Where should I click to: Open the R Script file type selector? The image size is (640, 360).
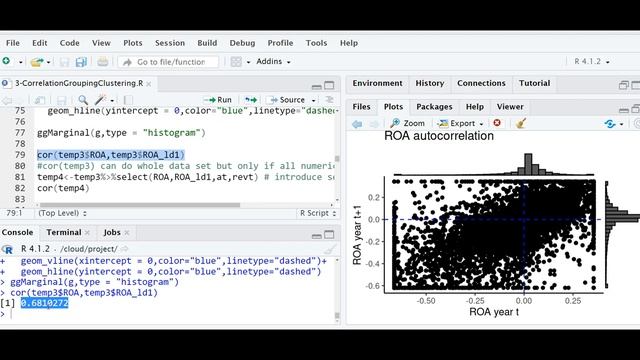318,213
